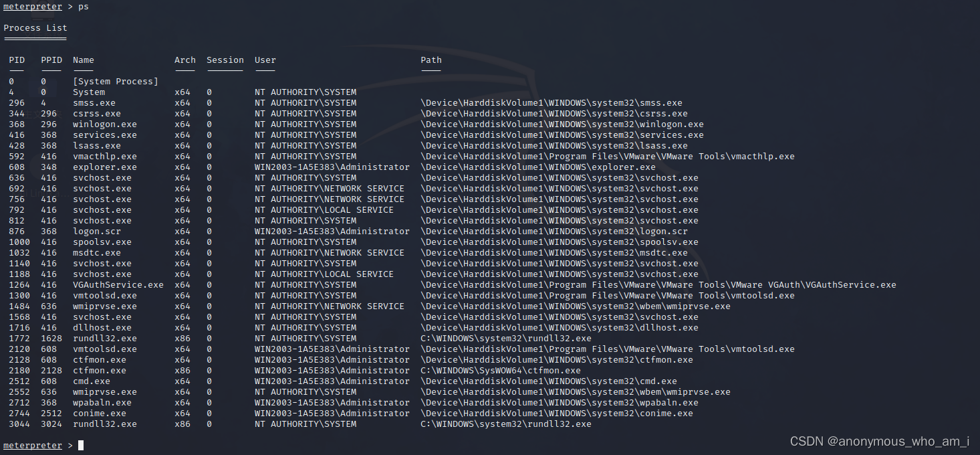Screen dimensions: 980x455
Task: Click PID 1484 of the wmiprvse.exe row
Action: 19,306
